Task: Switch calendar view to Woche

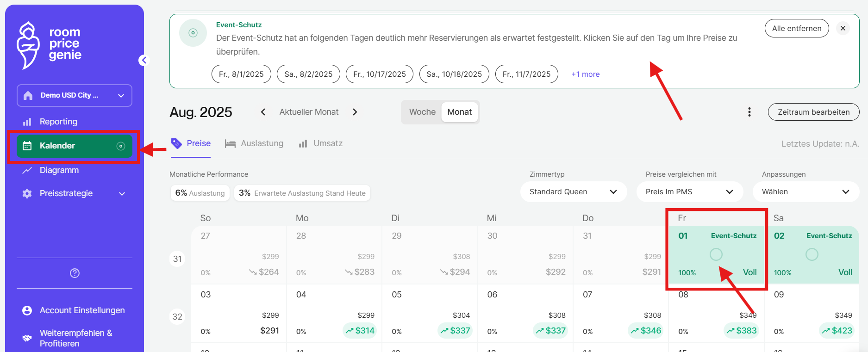Action: tap(422, 112)
